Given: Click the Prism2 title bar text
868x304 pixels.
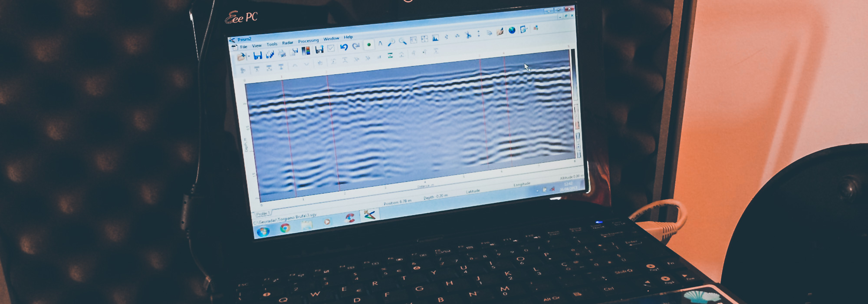Looking at the screenshot, I should click(x=244, y=40).
